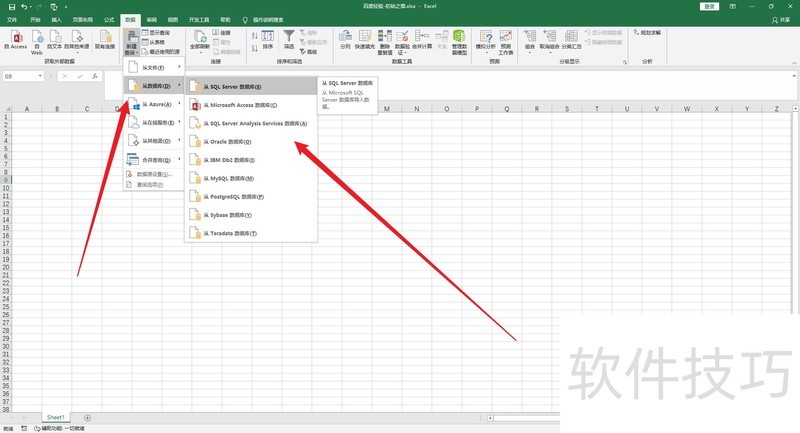800x433 pixels.
Task: Choose 从 MySQL 数据库(M)
Action: [x=251, y=179]
